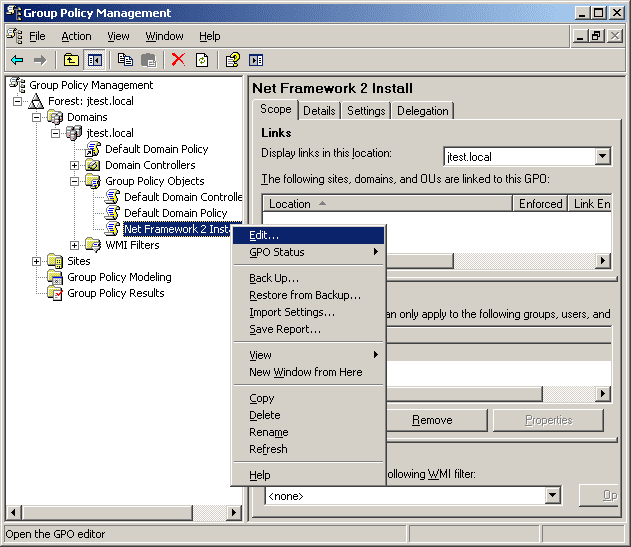Toggle the Show/Hide console tree icon
Screen dimensions: 631x547
coord(95,60)
